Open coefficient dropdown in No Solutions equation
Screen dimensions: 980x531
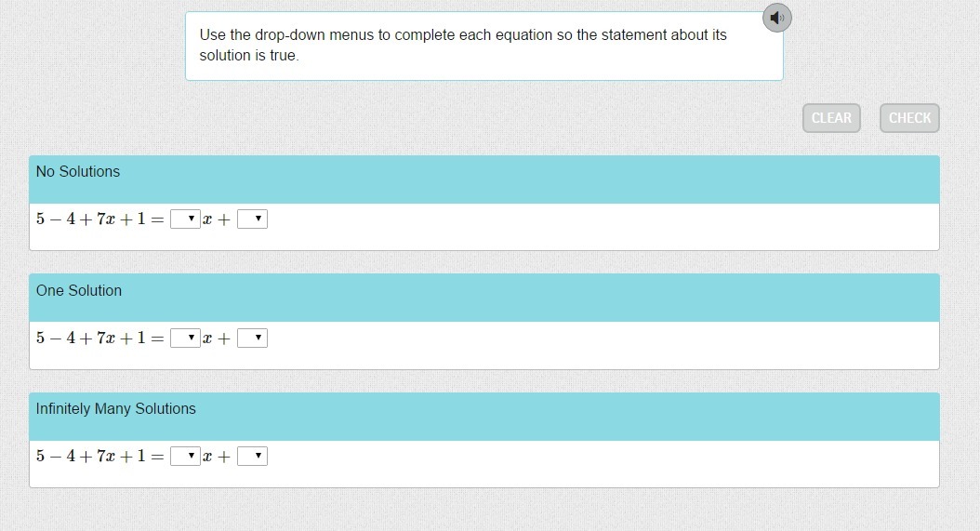click(x=185, y=219)
